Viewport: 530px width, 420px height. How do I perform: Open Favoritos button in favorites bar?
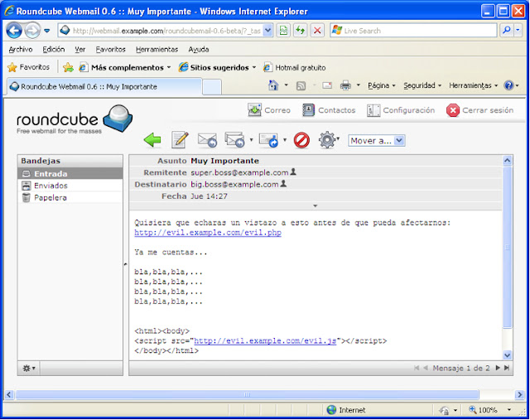[28, 67]
